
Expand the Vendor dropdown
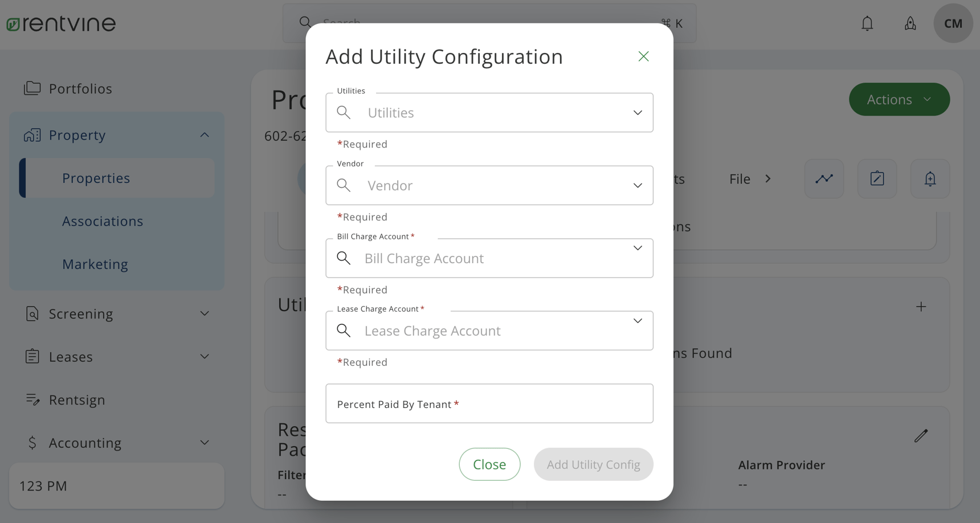638,185
